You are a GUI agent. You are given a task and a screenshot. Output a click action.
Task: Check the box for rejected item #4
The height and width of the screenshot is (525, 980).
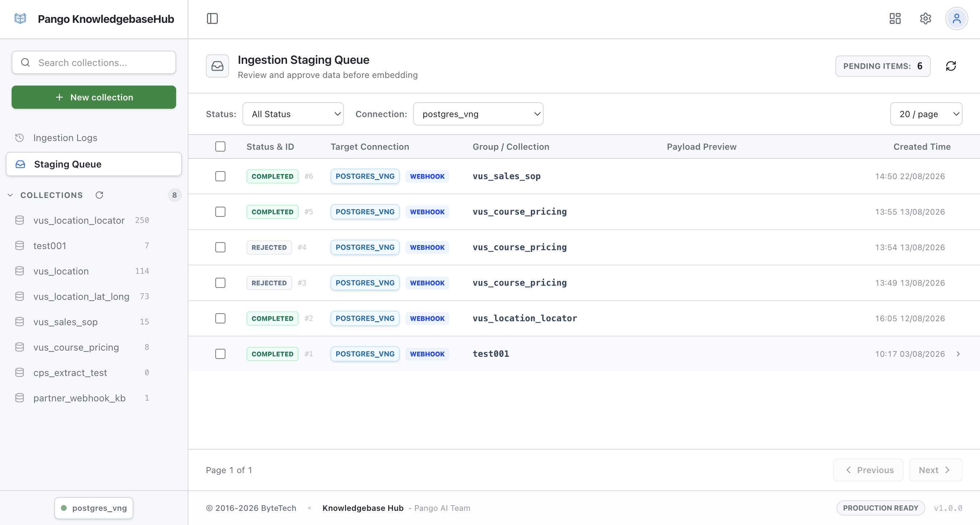click(220, 247)
